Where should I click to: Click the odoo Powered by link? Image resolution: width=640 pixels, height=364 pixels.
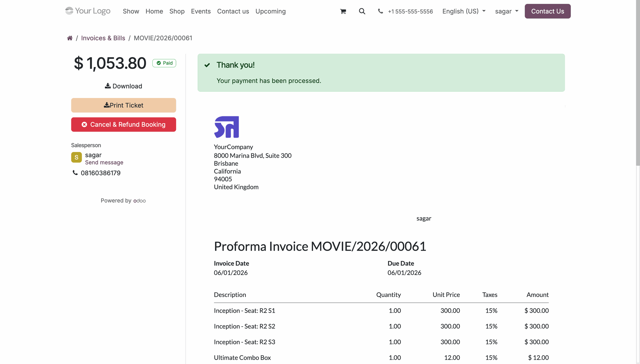point(140,201)
